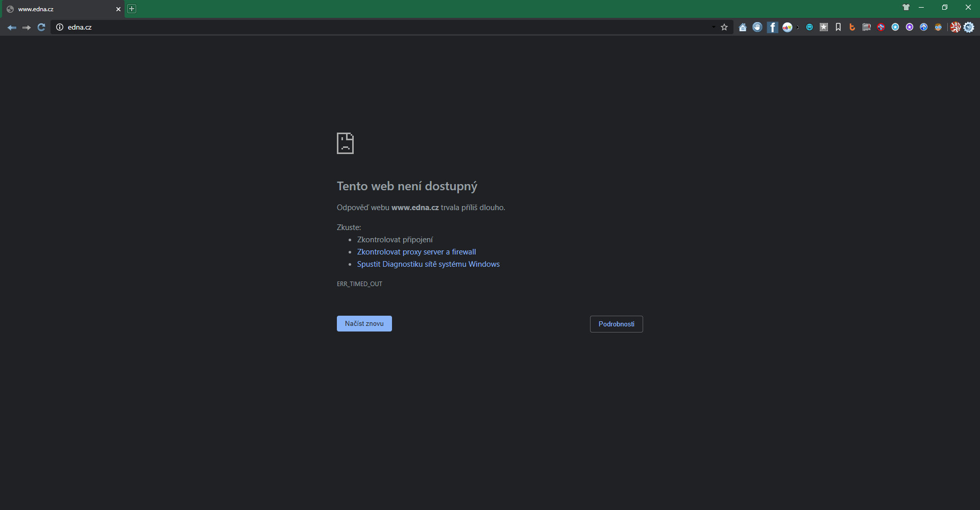
Task: View site information icon beside edna.cz
Action: 60,28
